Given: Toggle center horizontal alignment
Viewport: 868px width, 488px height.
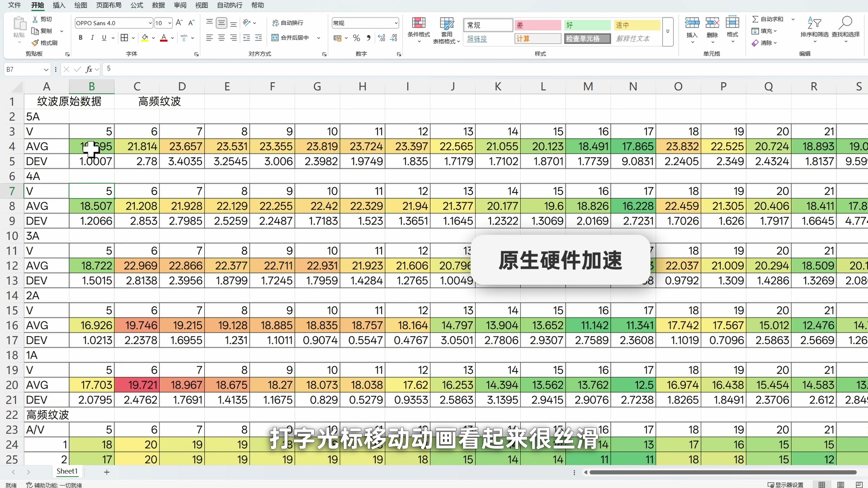Looking at the screenshot, I should (x=222, y=38).
